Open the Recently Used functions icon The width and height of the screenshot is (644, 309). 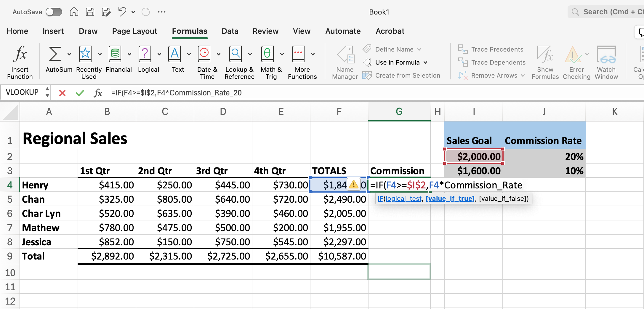point(85,54)
